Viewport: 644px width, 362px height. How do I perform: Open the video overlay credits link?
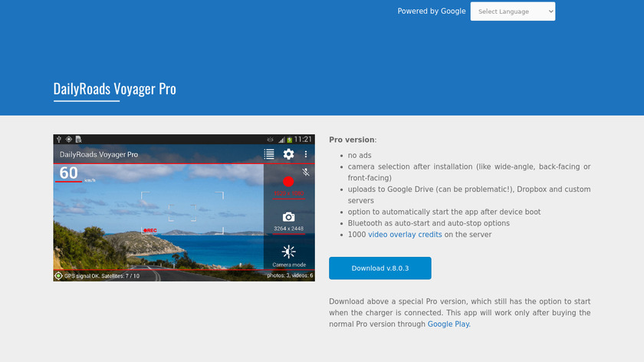(405, 234)
